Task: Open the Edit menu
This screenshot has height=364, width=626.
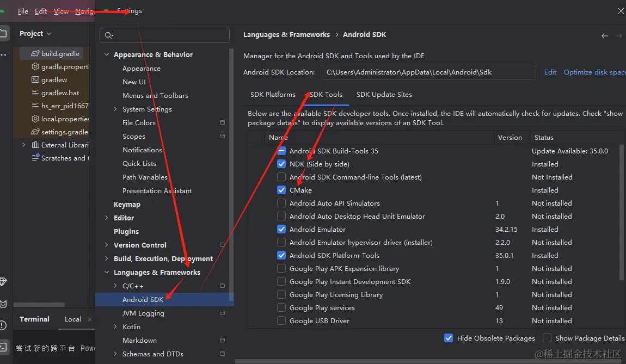Action: 41,11
